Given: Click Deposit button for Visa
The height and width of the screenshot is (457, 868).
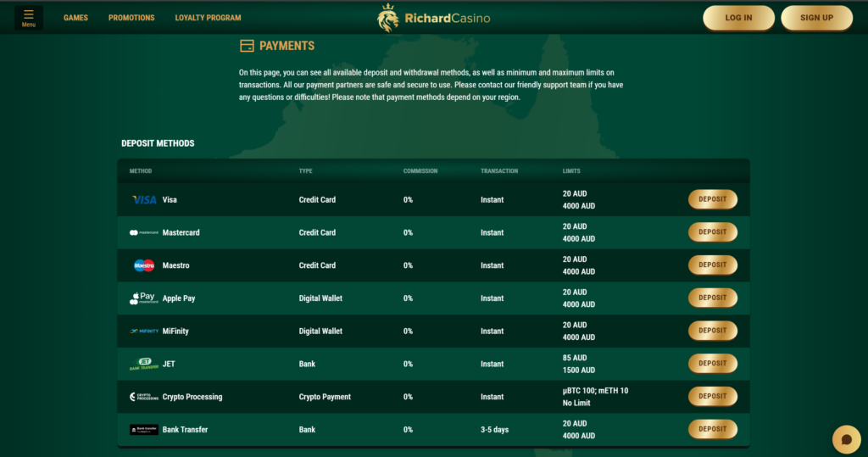Looking at the screenshot, I should (712, 199).
